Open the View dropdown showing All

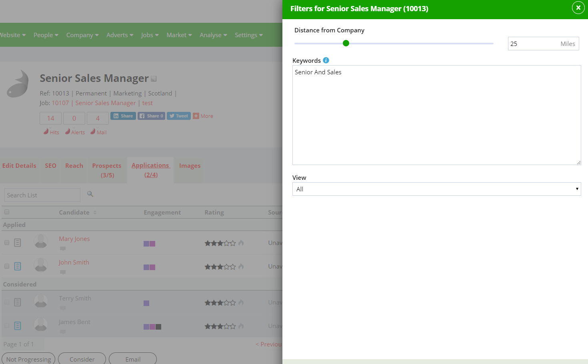coord(436,189)
